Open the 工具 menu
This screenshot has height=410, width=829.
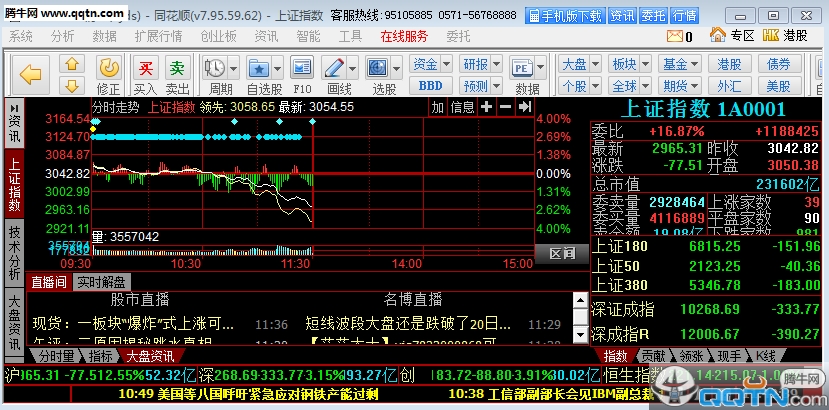[351, 36]
